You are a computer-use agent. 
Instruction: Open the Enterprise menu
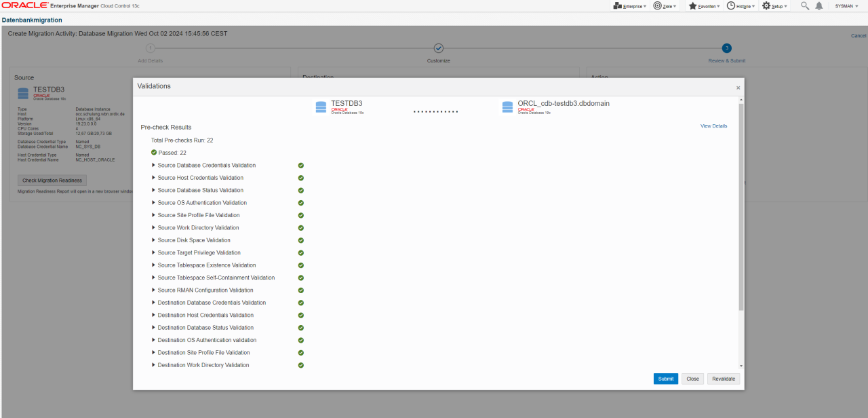coord(629,5)
